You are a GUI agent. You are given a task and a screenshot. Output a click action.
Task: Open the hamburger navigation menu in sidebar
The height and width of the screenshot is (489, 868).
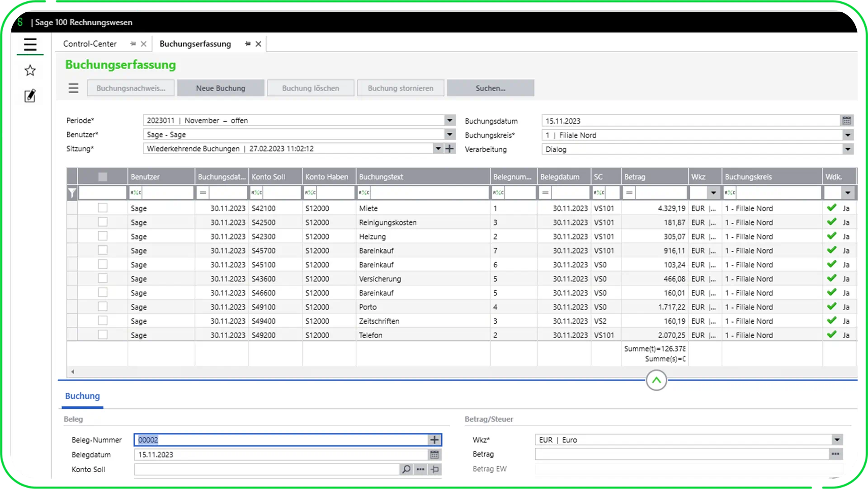(30, 45)
